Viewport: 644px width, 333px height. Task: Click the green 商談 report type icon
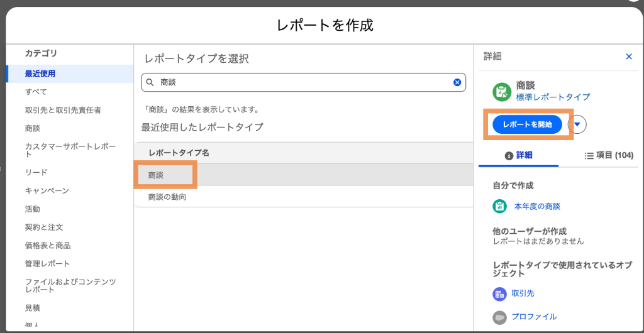501,91
